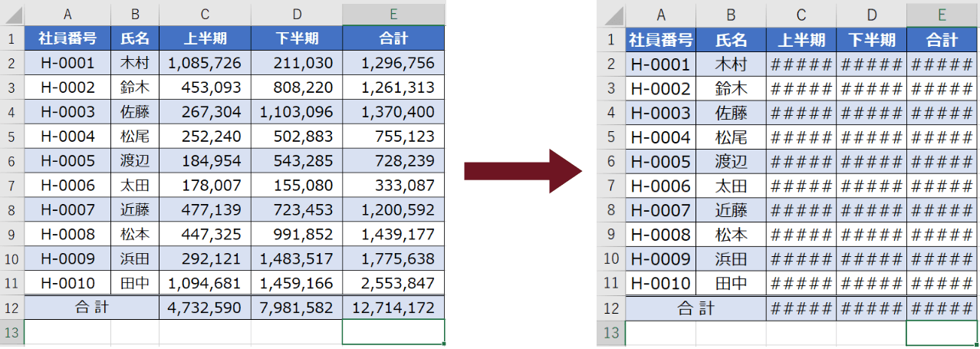
Task: Select row 13 header in left spreadsheet
Action: pos(12,332)
